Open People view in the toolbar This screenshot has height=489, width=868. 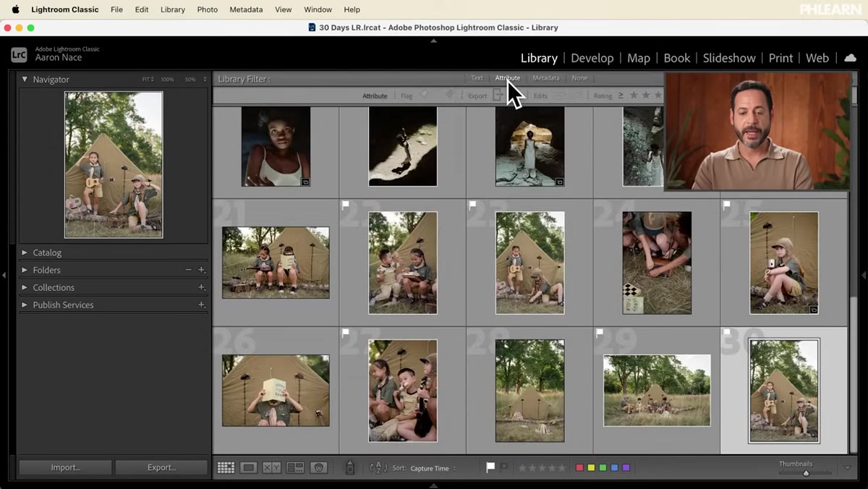click(x=319, y=468)
